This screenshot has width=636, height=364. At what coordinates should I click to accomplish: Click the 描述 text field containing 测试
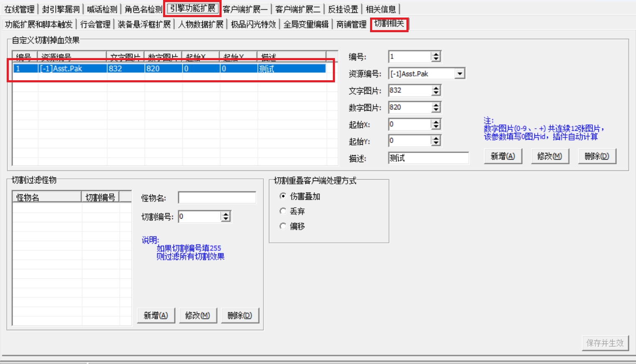point(429,158)
